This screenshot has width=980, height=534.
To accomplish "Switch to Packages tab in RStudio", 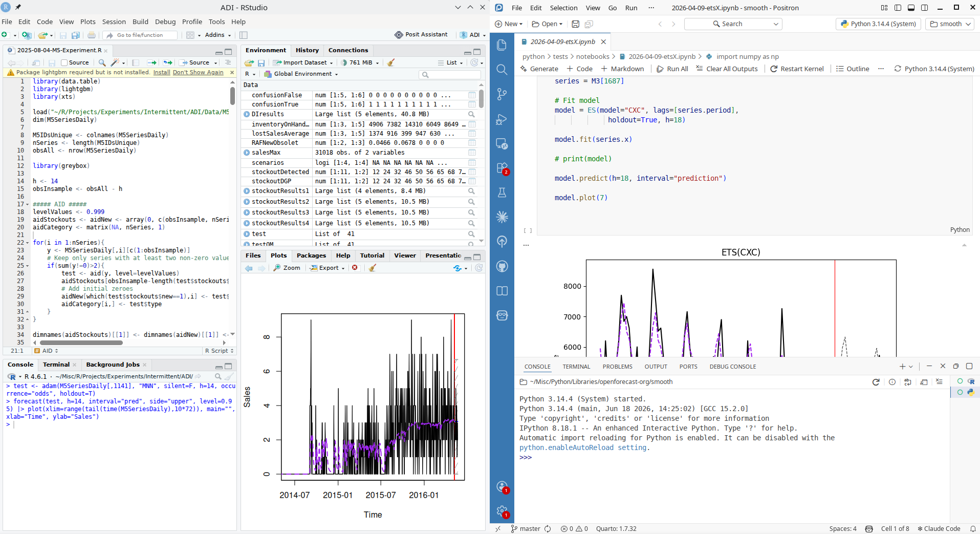I will point(311,255).
